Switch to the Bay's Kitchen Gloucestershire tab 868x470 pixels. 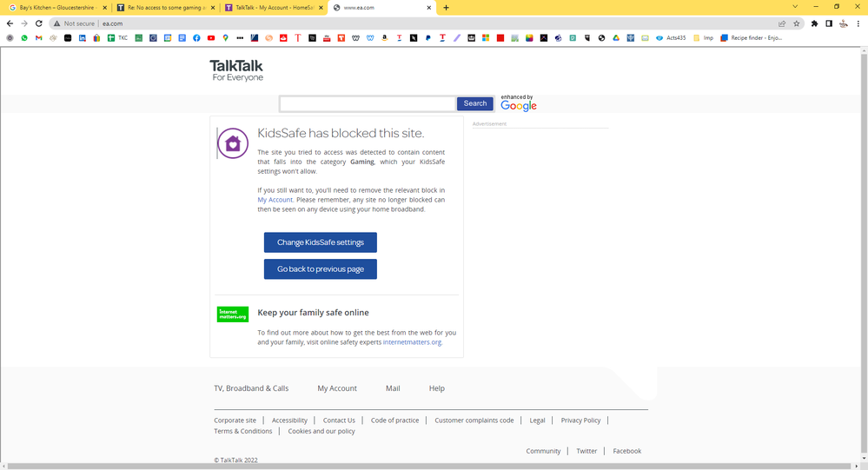(56, 8)
